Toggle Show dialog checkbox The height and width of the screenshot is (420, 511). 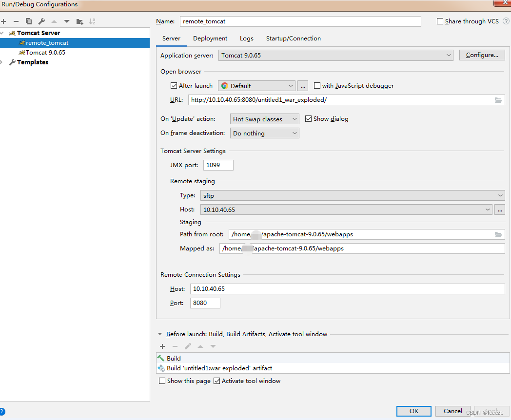[308, 119]
